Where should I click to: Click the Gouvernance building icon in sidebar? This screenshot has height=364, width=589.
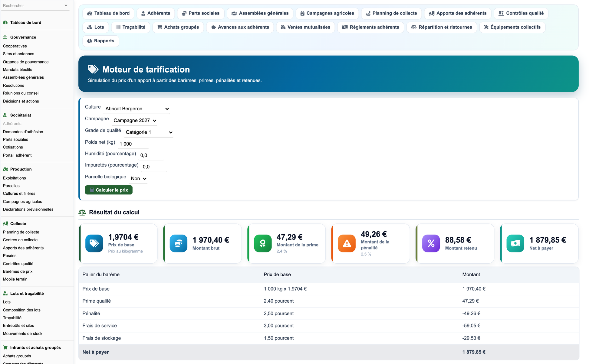[5, 37]
